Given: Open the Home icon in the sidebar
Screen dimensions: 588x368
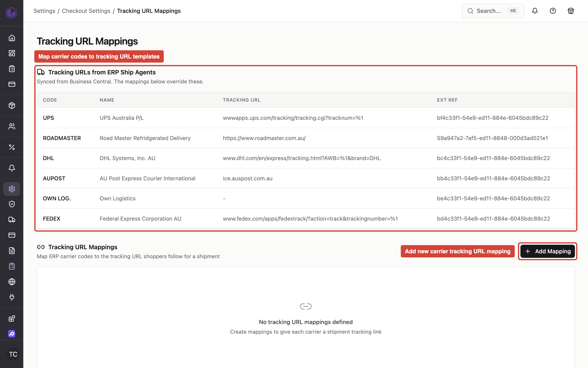Looking at the screenshot, I should (x=12, y=38).
